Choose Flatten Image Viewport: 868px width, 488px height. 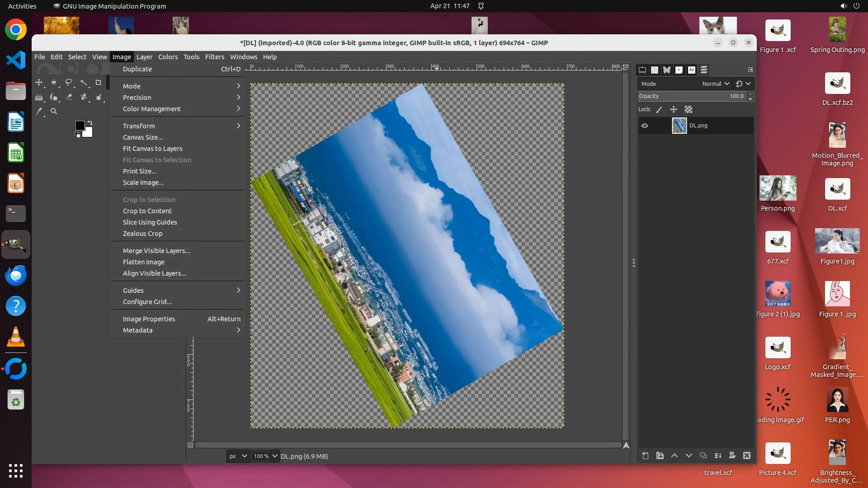click(x=144, y=262)
